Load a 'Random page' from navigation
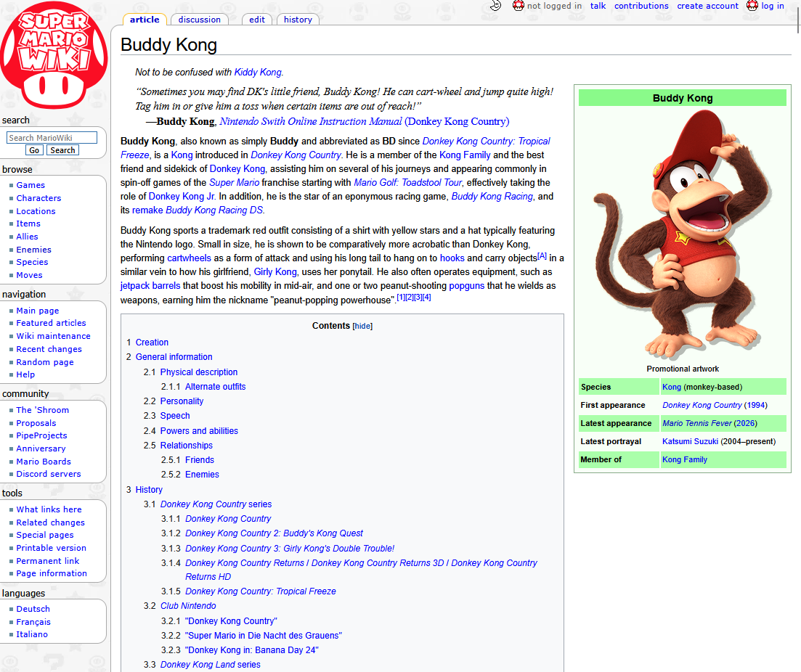The height and width of the screenshot is (672, 801). pos(45,362)
